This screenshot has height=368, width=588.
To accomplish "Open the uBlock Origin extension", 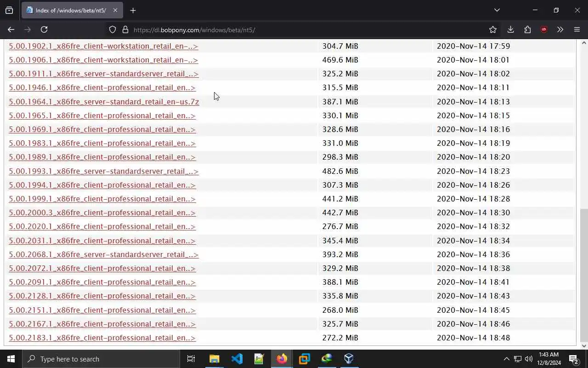I will pos(544,29).
